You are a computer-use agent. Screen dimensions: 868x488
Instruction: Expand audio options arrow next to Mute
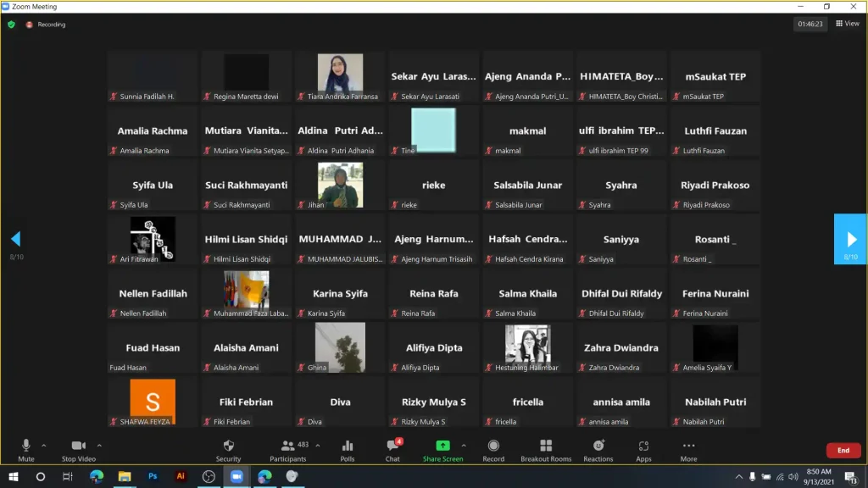(x=44, y=446)
